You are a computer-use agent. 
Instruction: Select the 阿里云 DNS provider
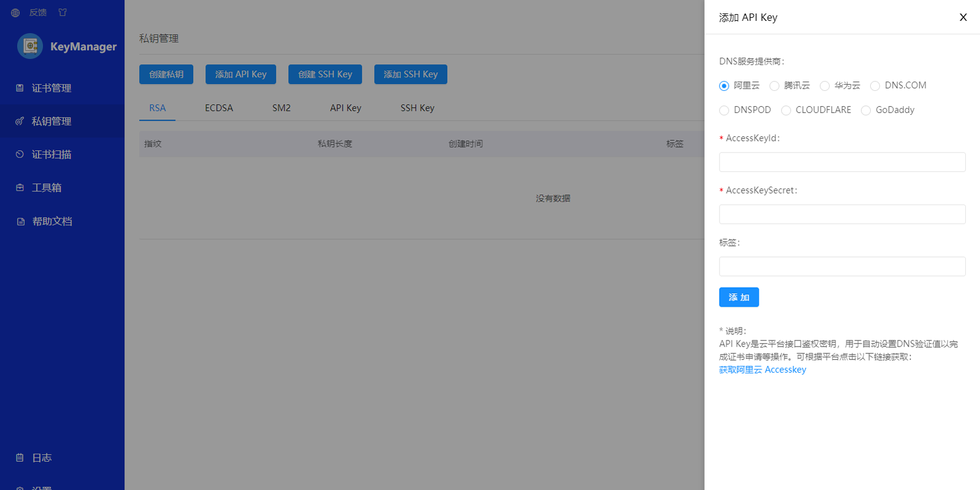point(724,86)
